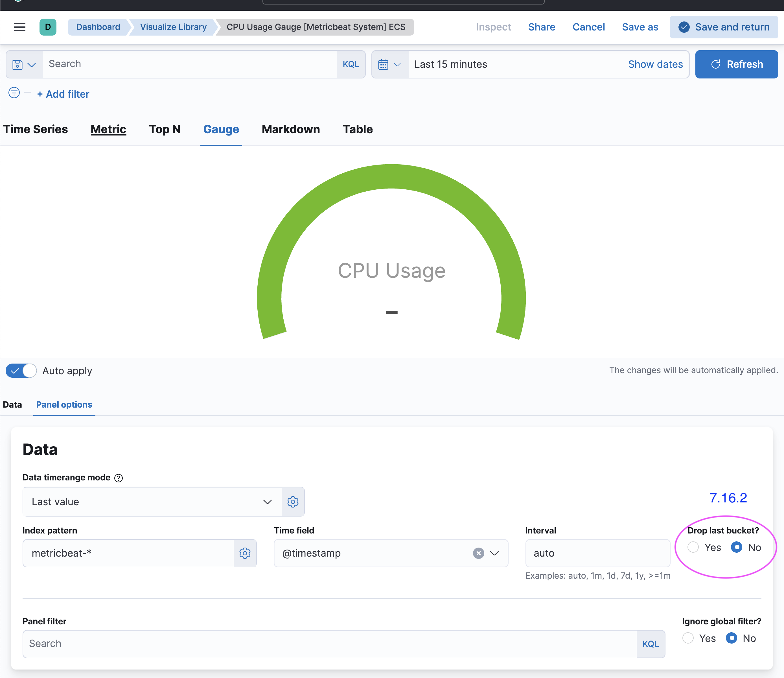Image resolution: width=784 pixels, height=678 pixels.
Task: Expand the Time field dropdown chevron
Action: (x=494, y=553)
